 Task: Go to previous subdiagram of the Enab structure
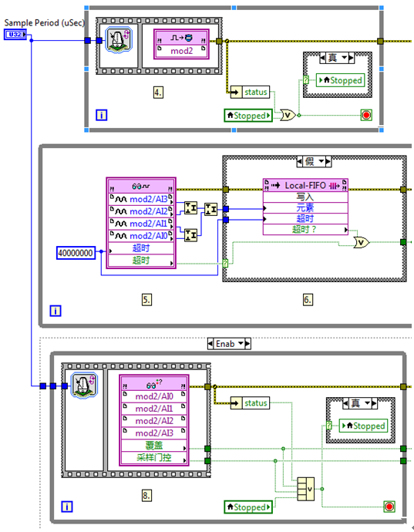(x=210, y=344)
